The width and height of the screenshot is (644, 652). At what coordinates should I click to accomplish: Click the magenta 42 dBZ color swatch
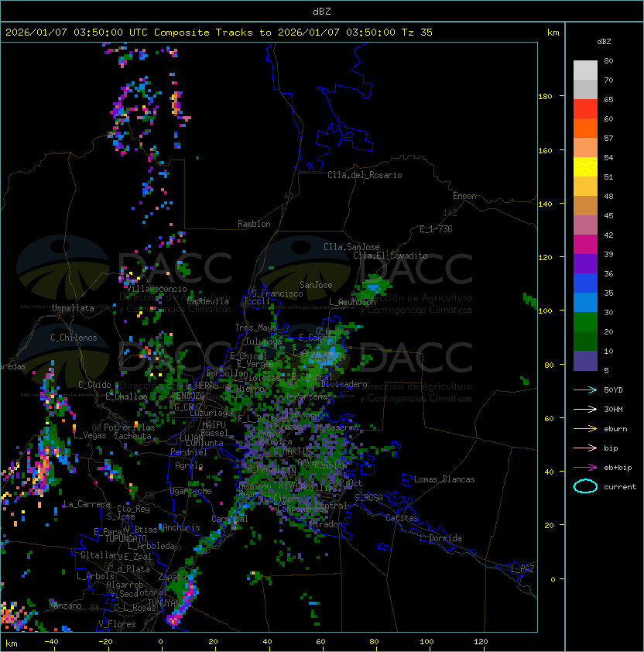tap(585, 245)
